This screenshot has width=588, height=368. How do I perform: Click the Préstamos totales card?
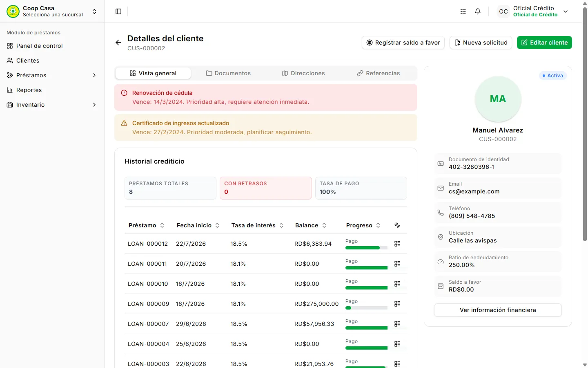[170, 188]
